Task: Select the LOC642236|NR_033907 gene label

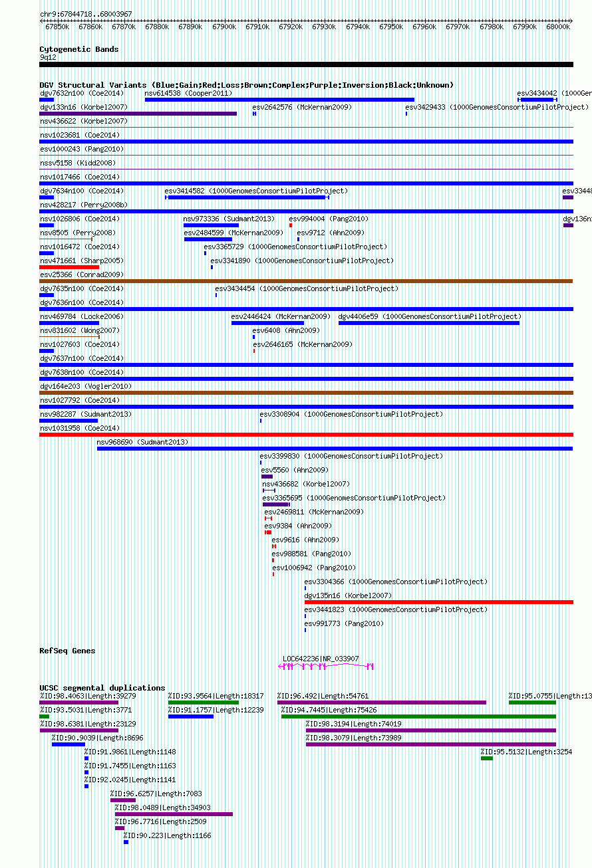Action: click(321, 659)
